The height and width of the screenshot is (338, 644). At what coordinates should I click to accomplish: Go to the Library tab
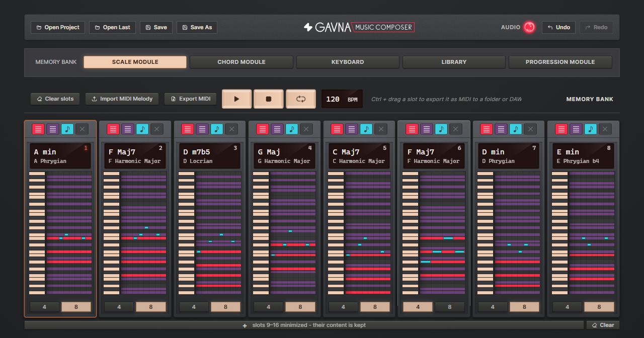454,62
